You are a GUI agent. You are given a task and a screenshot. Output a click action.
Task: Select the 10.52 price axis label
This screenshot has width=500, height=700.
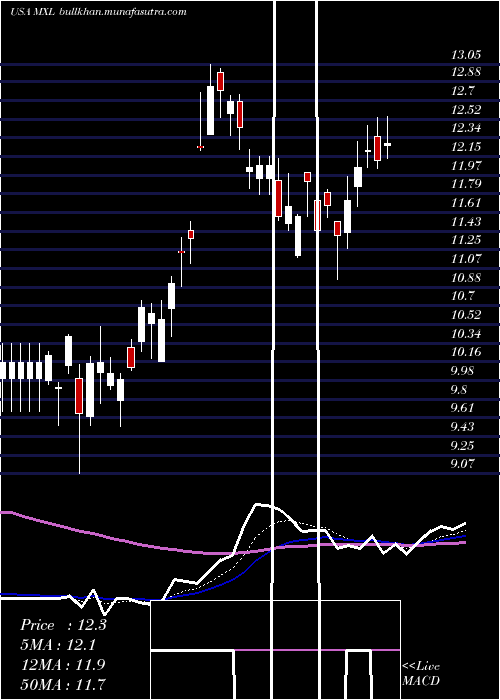[x=466, y=315]
